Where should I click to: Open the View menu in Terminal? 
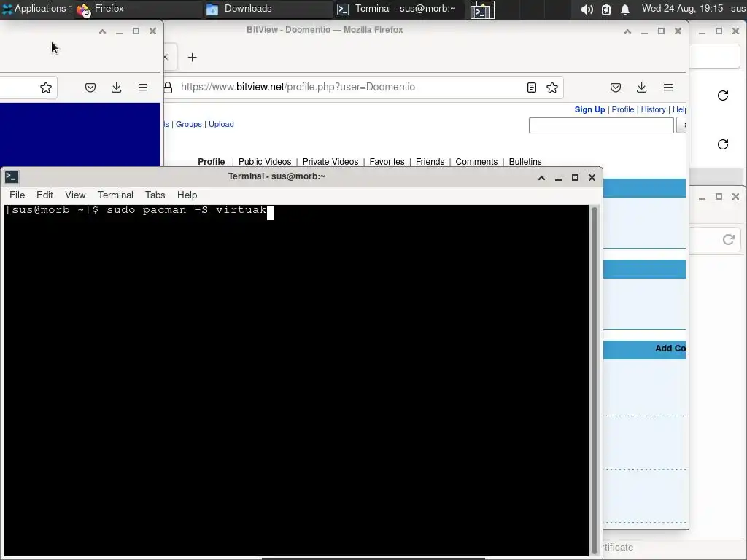pyautogui.click(x=75, y=195)
